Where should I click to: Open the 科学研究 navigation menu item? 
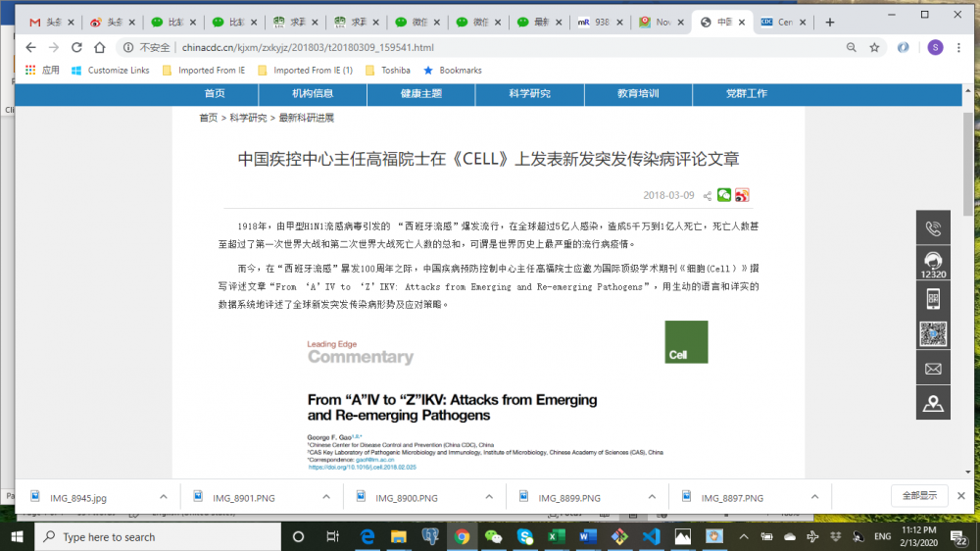point(529,94)
